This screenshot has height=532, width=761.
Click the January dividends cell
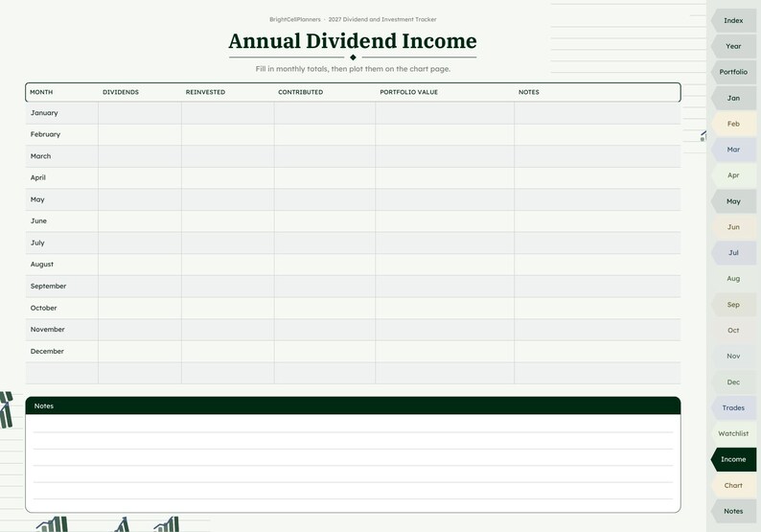(x=140, y=113)
